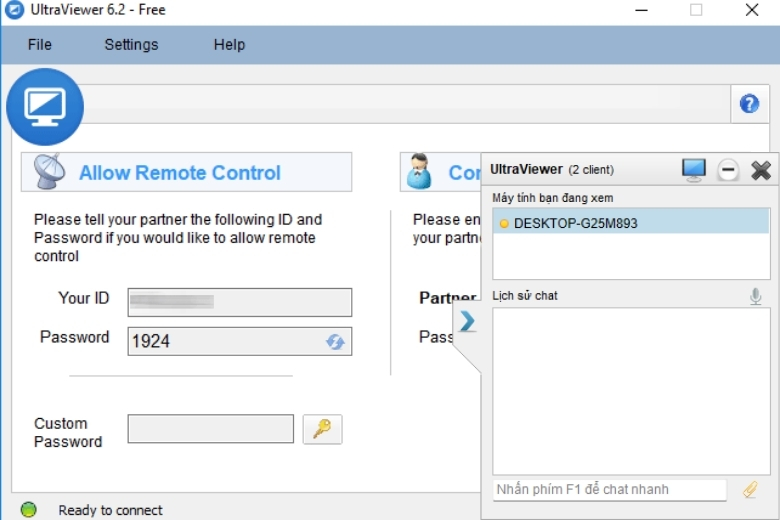Click the UltraViewer title bar app icon
Viewport: 780px width, 520px height.
tap(14, 9)
